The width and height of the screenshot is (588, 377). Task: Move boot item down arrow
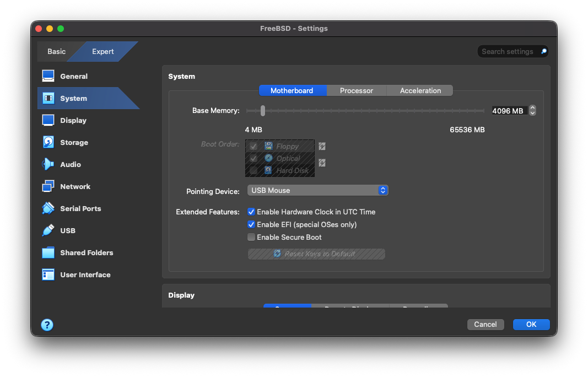click(322, 163)
